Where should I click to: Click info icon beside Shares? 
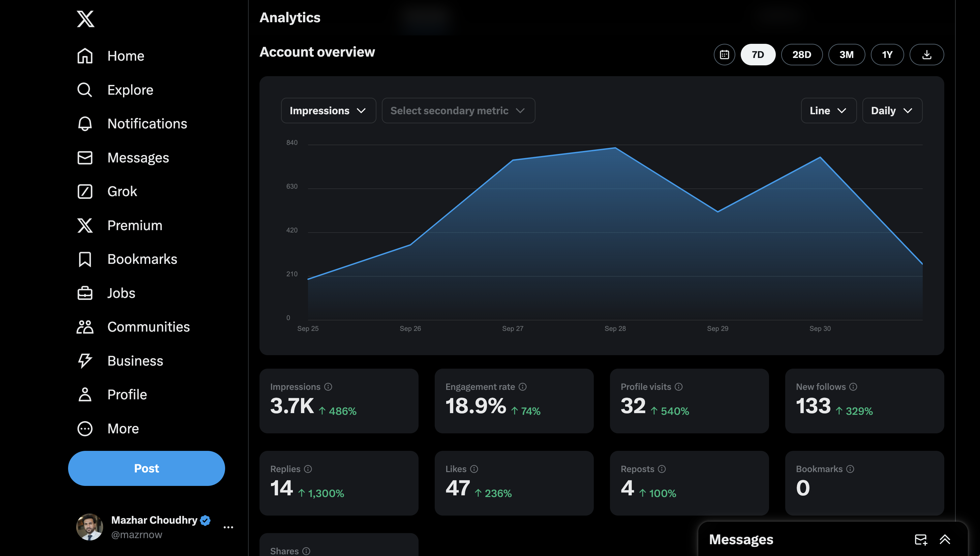pos(306,551)
